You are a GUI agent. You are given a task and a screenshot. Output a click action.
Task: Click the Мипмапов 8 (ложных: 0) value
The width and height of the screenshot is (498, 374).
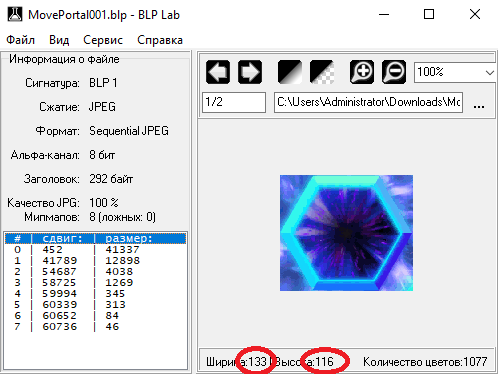[x=122, y=217]
